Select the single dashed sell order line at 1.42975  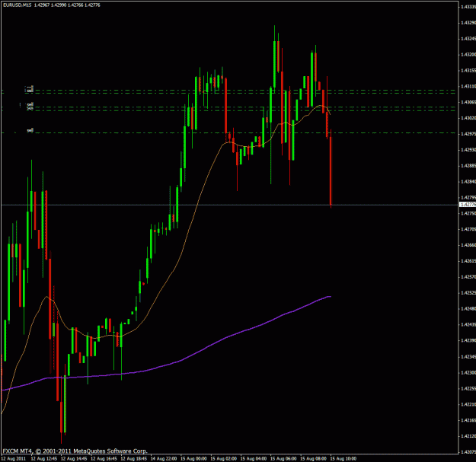(228, 133)
